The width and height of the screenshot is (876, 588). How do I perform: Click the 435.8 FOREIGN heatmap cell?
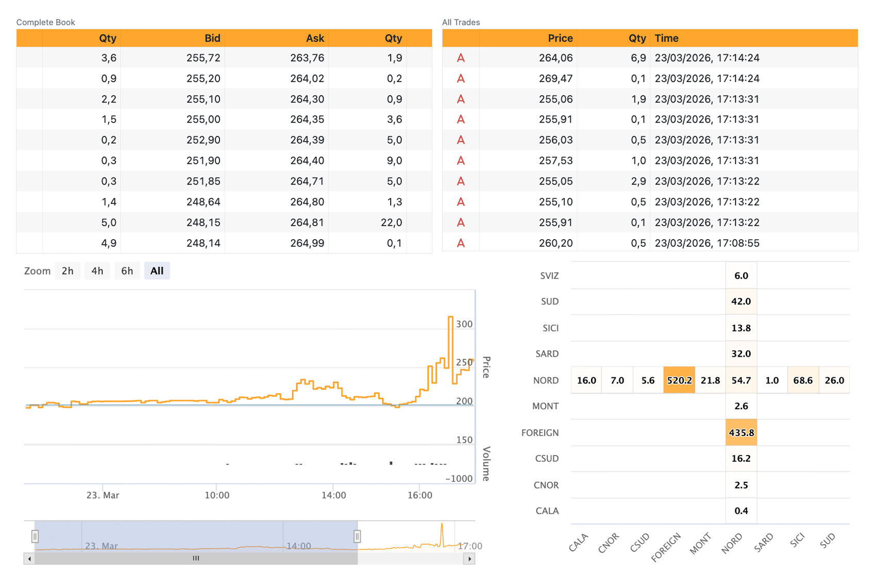pyautogui.click(x=741, y=433)
